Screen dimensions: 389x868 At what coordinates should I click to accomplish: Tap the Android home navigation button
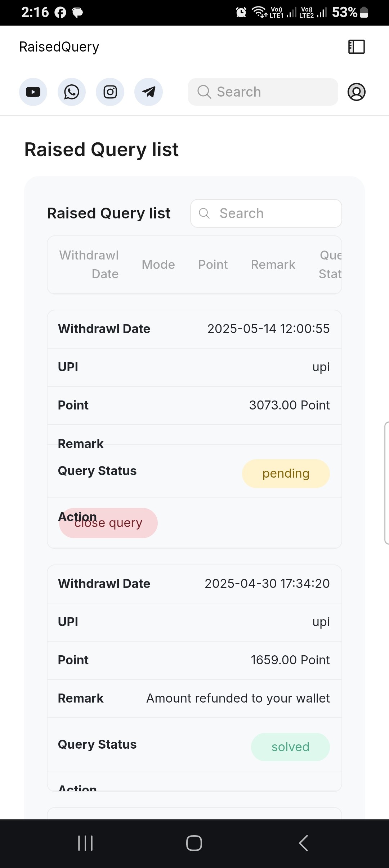click(194, 843)
